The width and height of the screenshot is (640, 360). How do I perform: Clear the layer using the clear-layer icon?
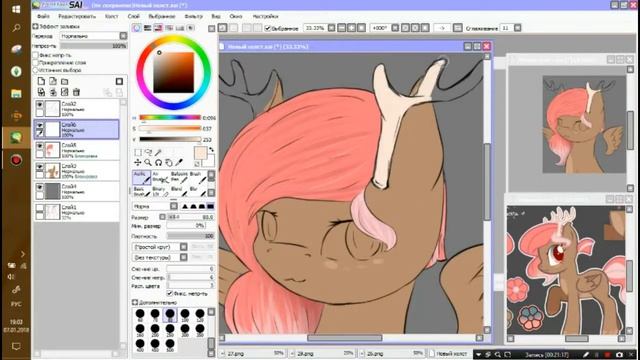64,92
